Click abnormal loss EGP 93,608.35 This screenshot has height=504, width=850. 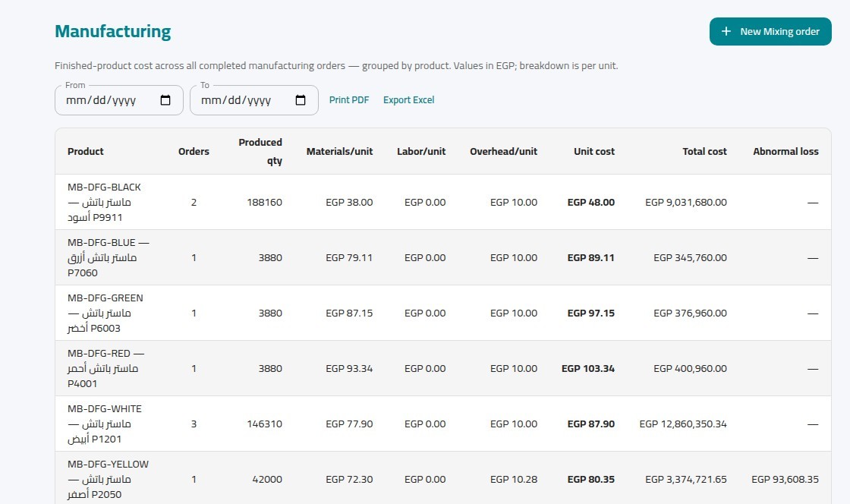pyautogui.click(x=785, y=479)
